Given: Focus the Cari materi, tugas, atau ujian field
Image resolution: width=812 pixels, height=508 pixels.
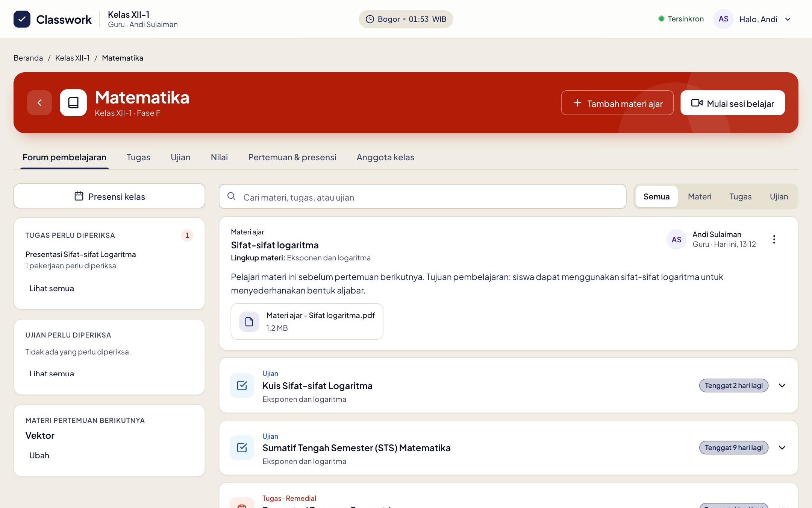Looking at the screenshot, I should [x=423, y=196].
